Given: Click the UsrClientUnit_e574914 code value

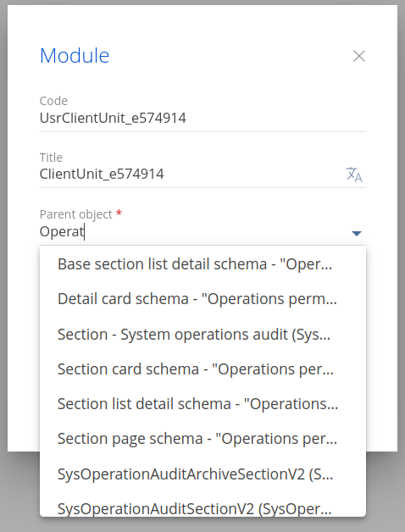Looking at the screenshot, I should [x=113, y=118].
